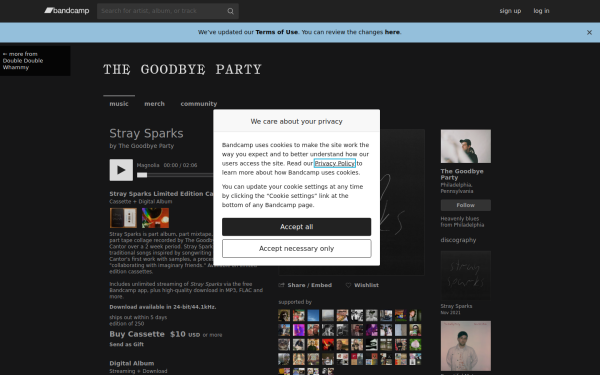Image resolution: width=600 pixels, height=375 pixels.
Task: Open the Magnolia track title link
Action: (148, 165)
